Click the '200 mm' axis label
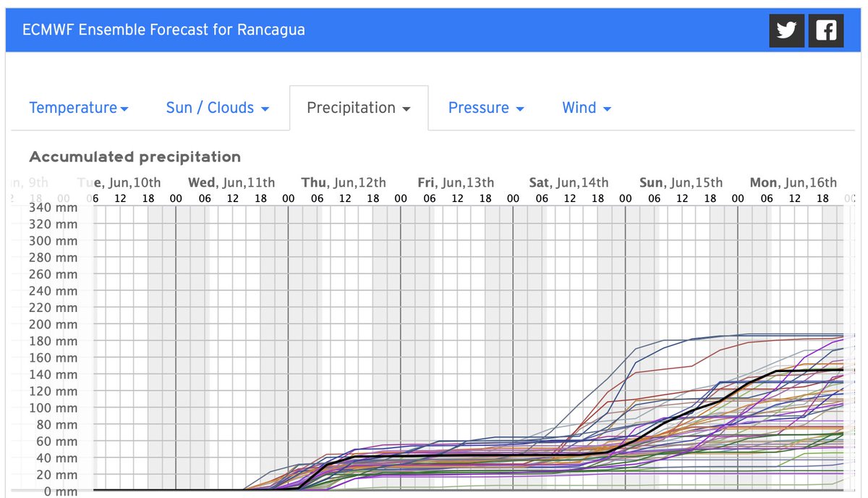This screenshot has width=868, height=498. (x=53, y=324)
